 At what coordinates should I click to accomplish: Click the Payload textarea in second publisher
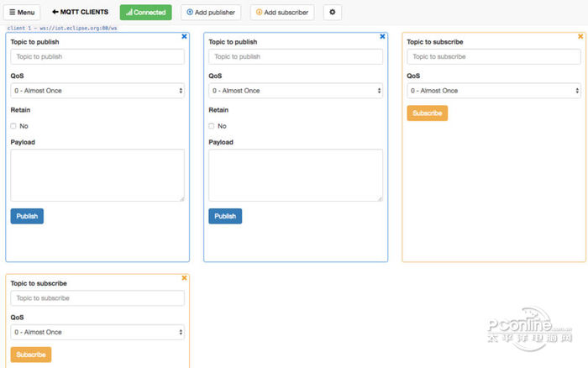[296, 175]
